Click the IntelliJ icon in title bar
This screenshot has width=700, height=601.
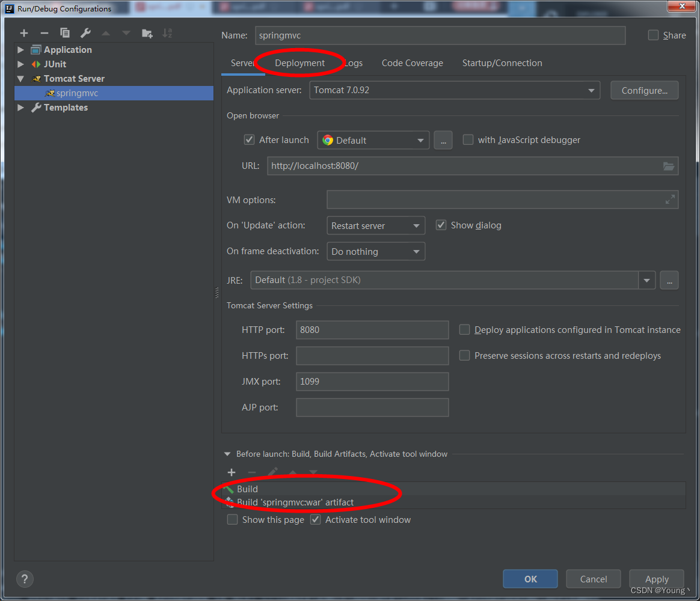[x=10, y=8]
